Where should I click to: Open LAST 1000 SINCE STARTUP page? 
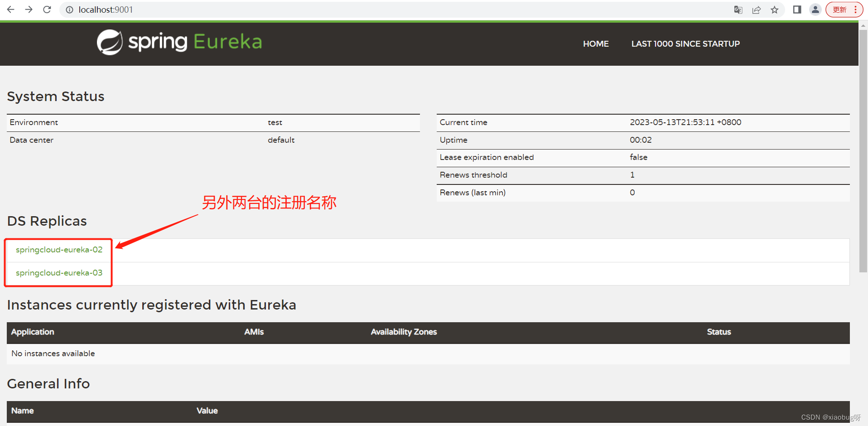(685, 44)
